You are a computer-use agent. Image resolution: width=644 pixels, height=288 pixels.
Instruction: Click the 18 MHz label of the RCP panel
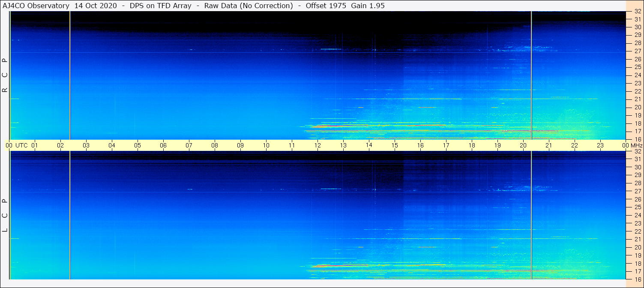(638, 123)
